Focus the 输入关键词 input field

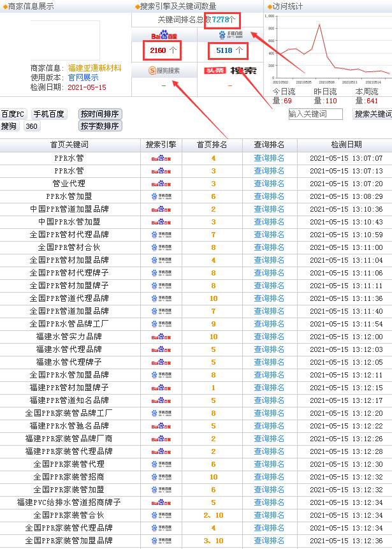tap(316, 114)
